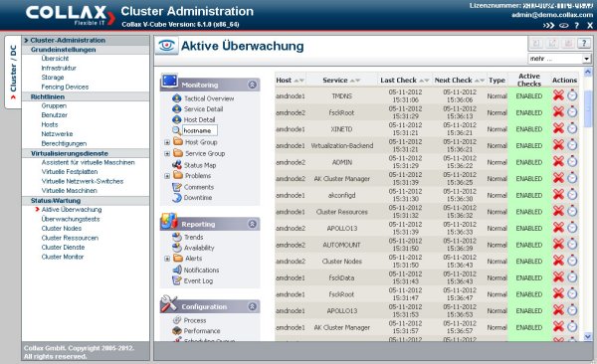Expand the Host Group tree node

coord(167,142)
